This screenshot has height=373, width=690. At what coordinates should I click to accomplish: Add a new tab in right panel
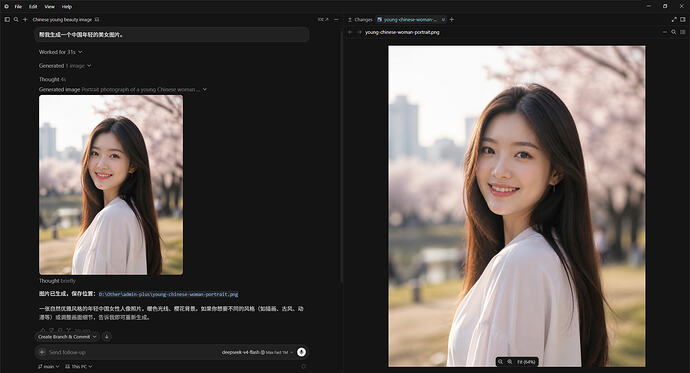(451, 19)
